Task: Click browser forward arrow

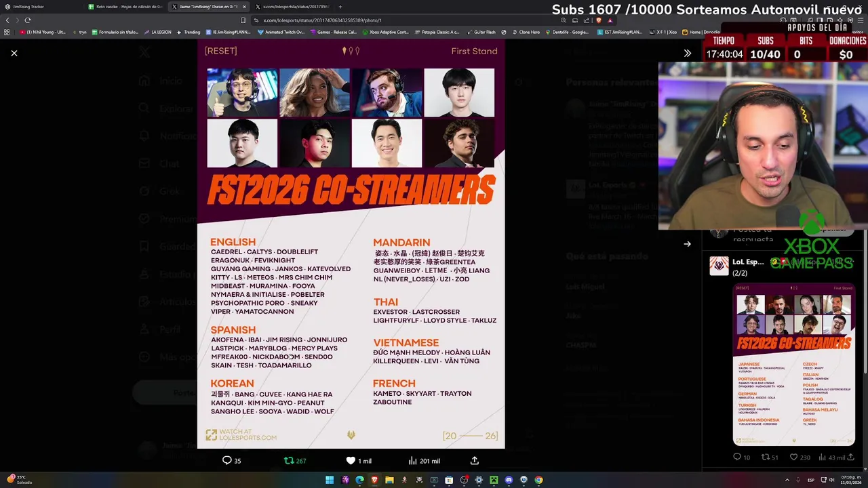Action: tap(17, 20)
